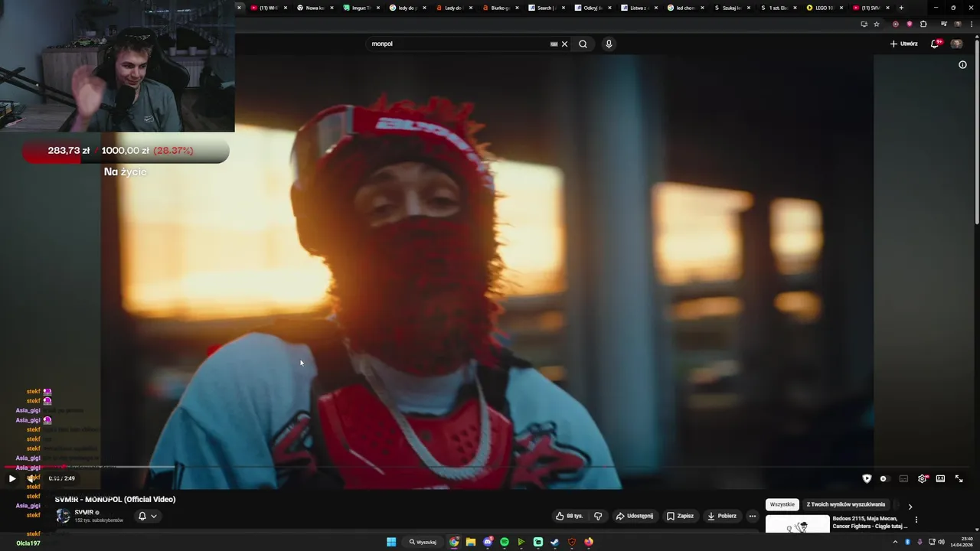Select the Z Twoich wyników wyszukiwania chip
The width and height of the screenshot is (980, 551).
845,504
